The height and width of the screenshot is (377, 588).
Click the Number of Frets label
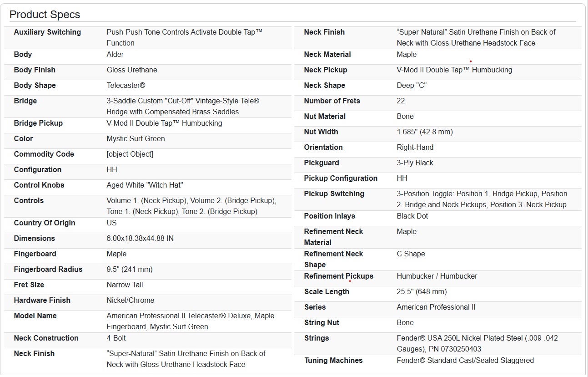[332, 101]
